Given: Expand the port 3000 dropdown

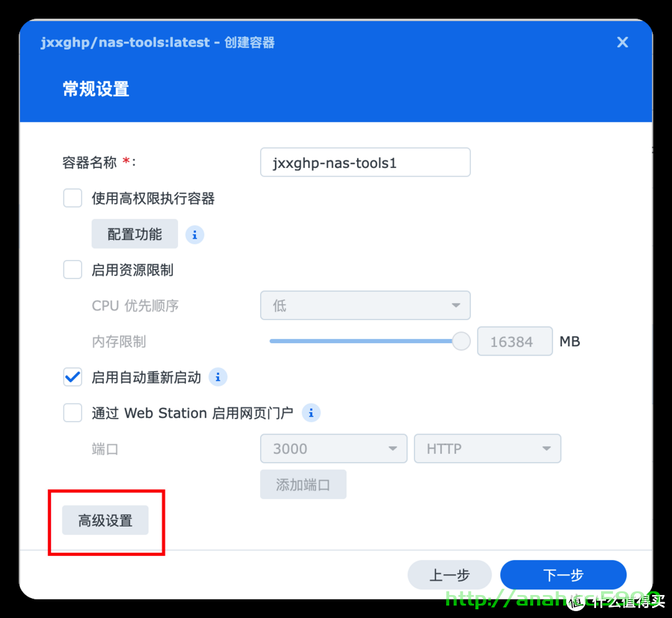Looking at the screenshot, I should click(334, 448).
